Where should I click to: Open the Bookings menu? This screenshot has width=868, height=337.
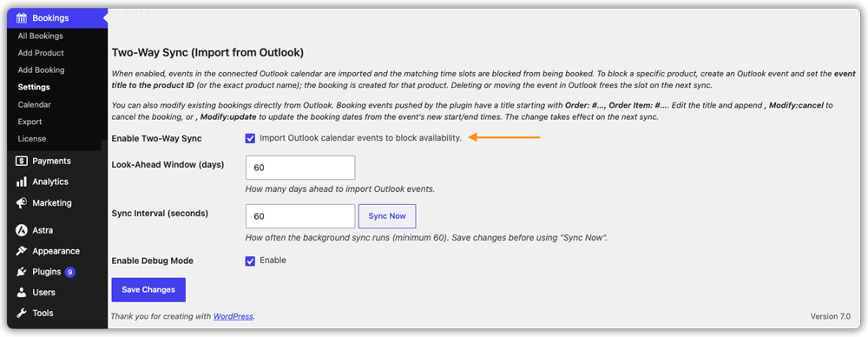pos(57,18)
